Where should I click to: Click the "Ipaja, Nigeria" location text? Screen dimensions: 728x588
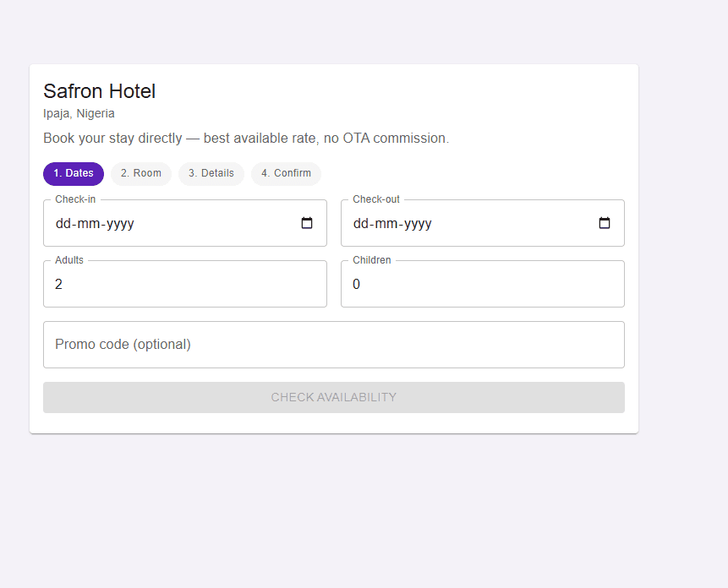coord(79,113)
